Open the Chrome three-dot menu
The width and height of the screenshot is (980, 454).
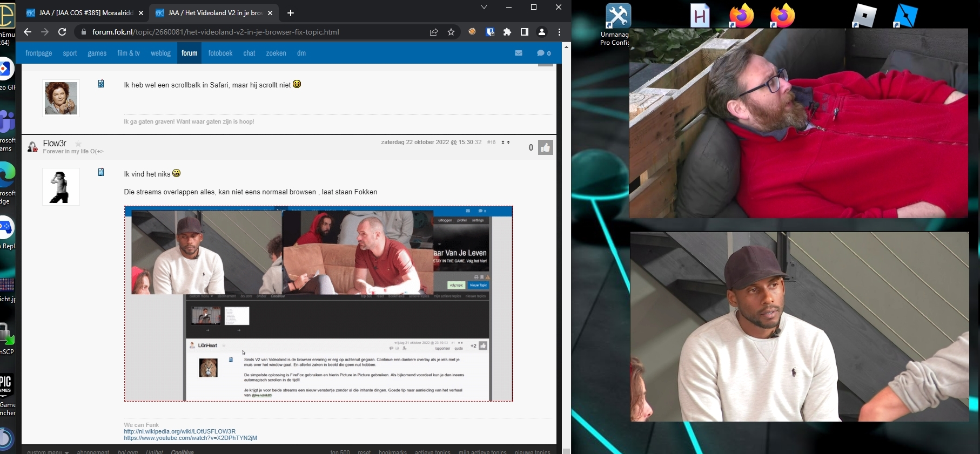[559, 32]
